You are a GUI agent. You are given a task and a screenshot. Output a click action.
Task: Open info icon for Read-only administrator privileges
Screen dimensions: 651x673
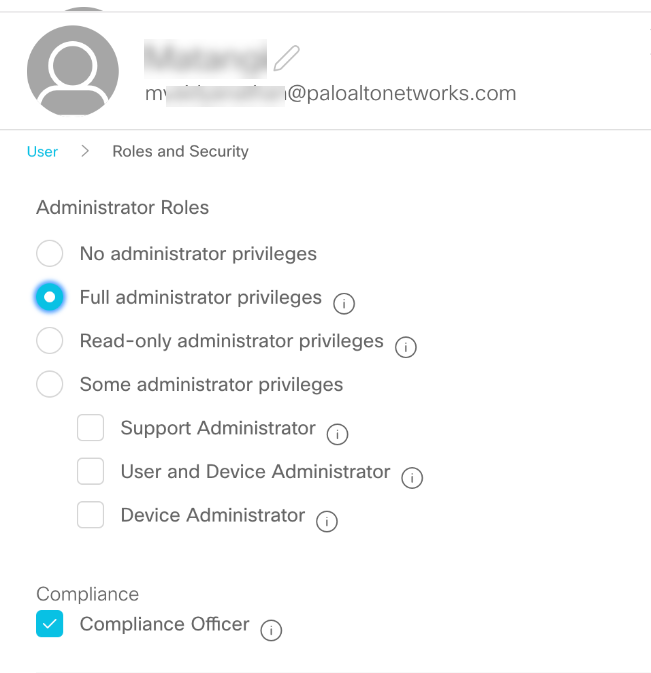pos(406,346)
